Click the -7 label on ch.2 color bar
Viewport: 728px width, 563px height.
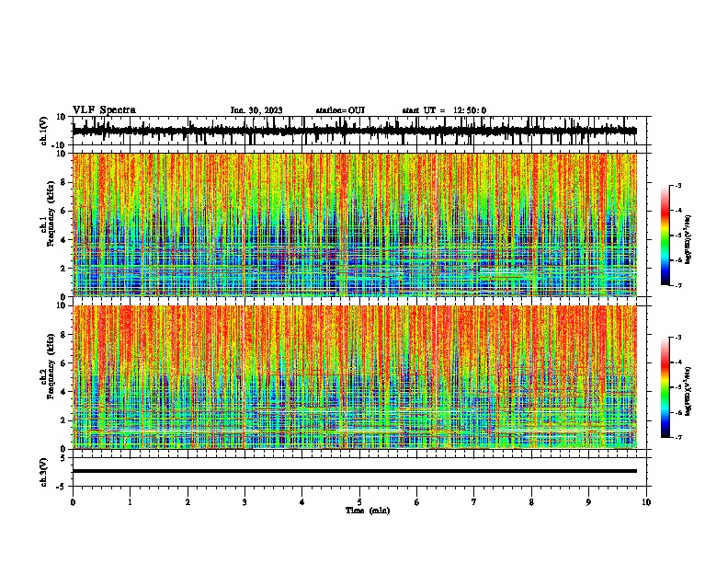tap(678, 438)
